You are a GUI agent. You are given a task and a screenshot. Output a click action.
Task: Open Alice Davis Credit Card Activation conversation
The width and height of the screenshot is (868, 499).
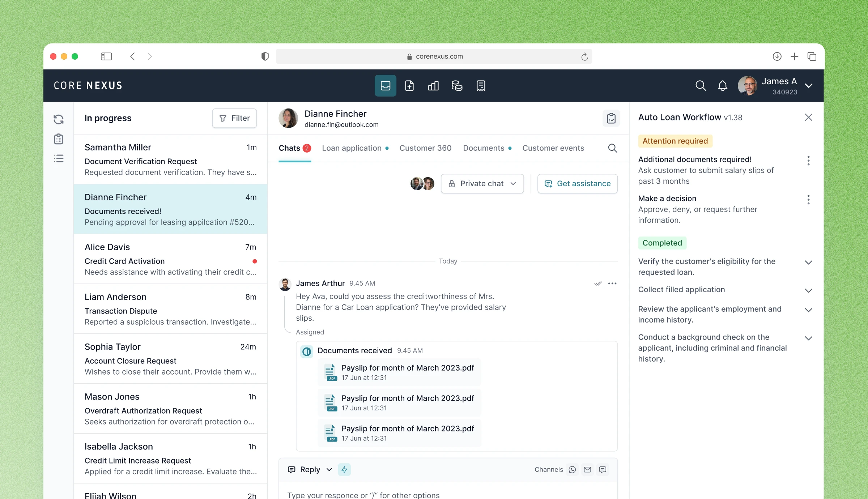coord(170,259)
